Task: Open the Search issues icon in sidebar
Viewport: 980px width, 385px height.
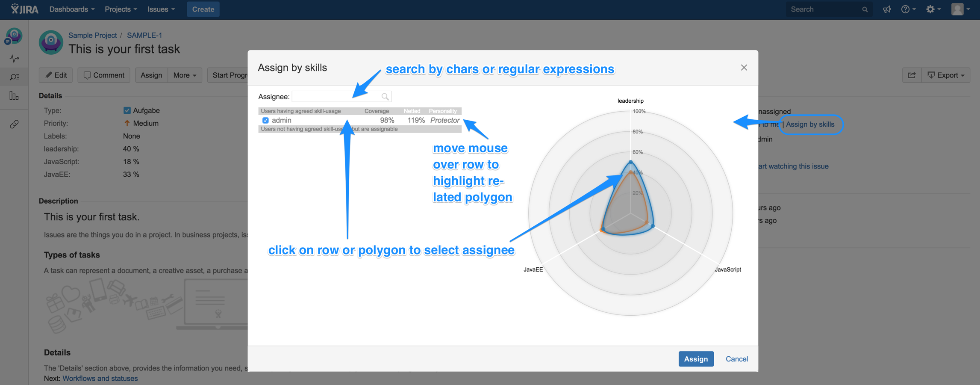Action: point(14,77)
